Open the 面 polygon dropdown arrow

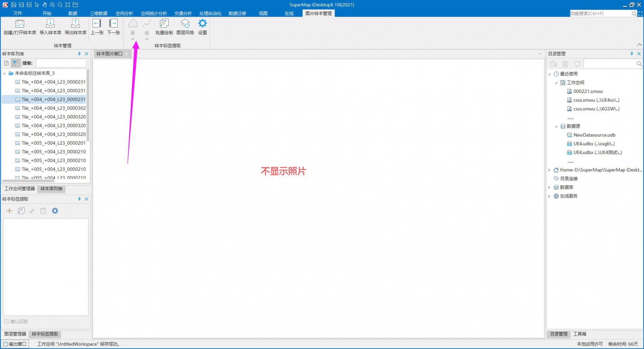[x=133, y=39]
